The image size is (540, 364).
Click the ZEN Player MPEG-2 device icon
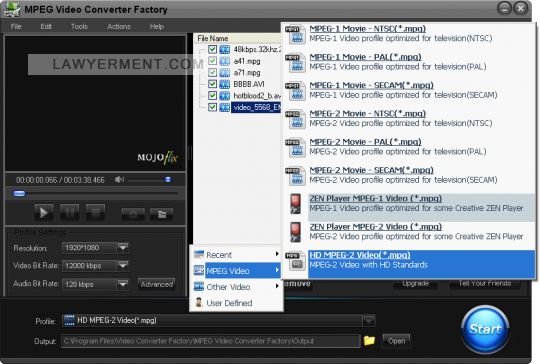pyautogui.click(x=295, y=232)
